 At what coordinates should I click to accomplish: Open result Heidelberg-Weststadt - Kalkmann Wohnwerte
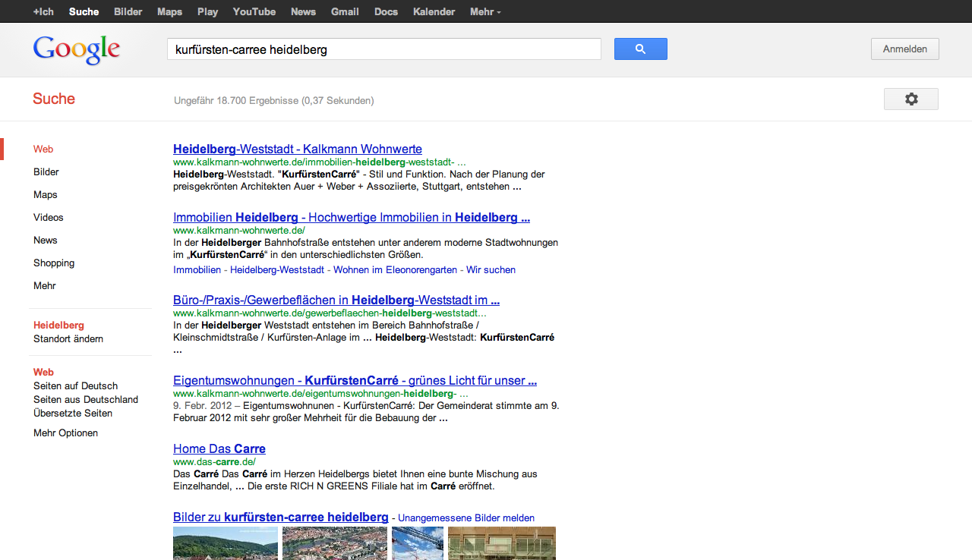[298, 149]
